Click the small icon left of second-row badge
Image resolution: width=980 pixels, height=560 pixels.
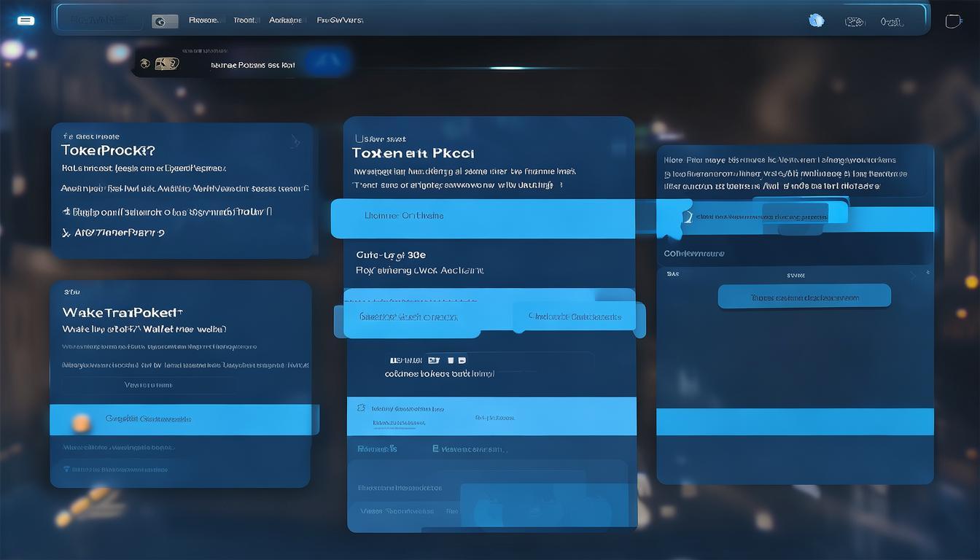pyautogui.click(x=145, y=63)
